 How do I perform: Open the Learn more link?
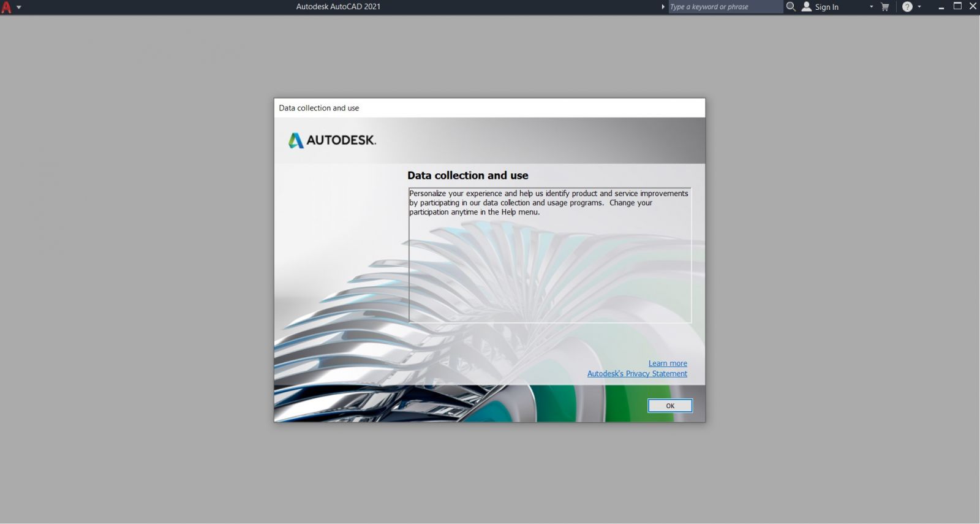(x=668, y=363)
